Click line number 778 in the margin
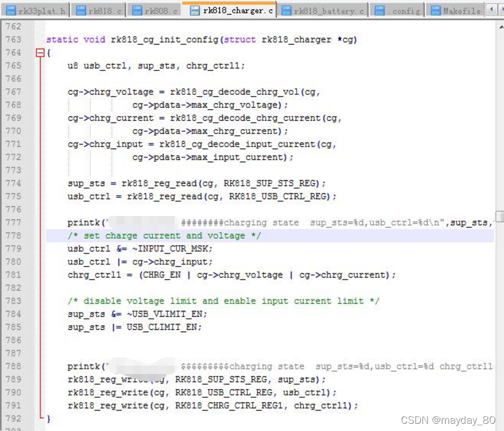Image resolution: width=504 pixels, height=431 pixels. tap(13, 235)
